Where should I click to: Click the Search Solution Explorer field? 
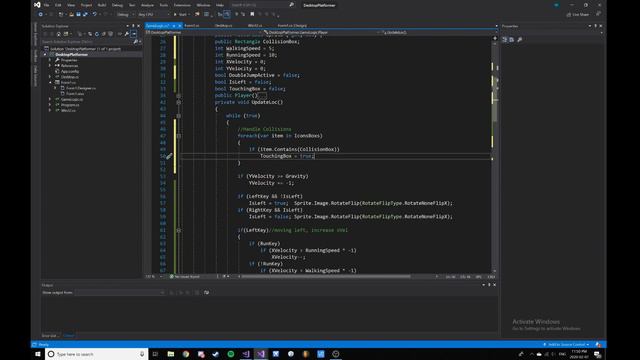[x=89, y=42]
